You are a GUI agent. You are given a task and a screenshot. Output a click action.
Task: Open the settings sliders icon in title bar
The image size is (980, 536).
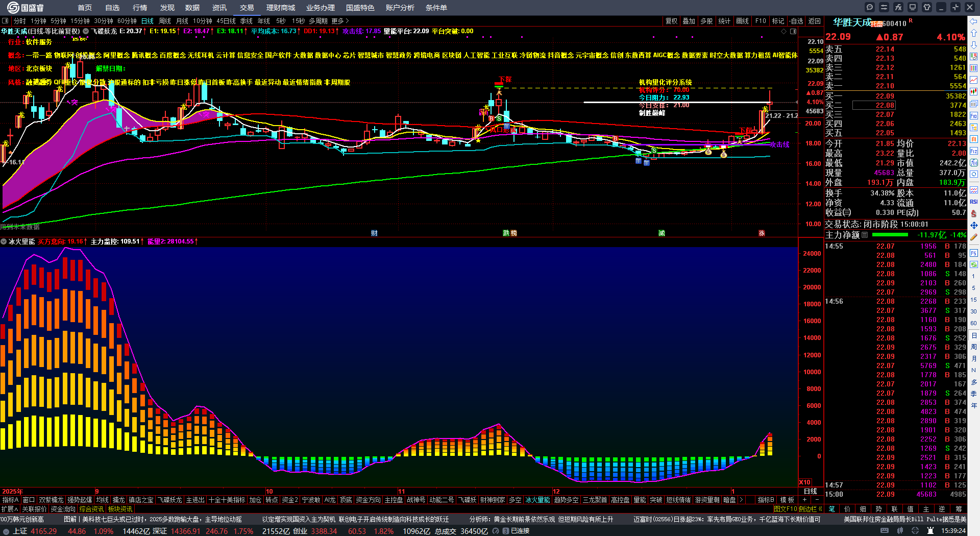(884, 7)
